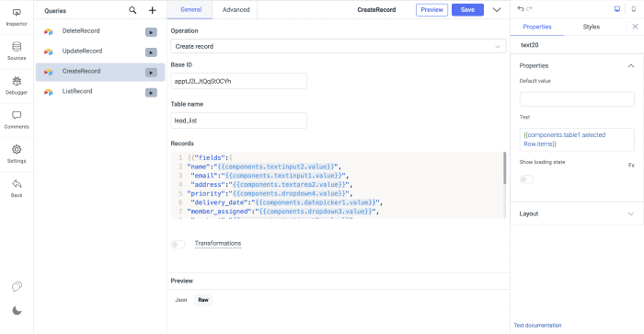This screenshot has width=644, height=334.
Task: Switch to the General tab
Action: click(190, 9)
